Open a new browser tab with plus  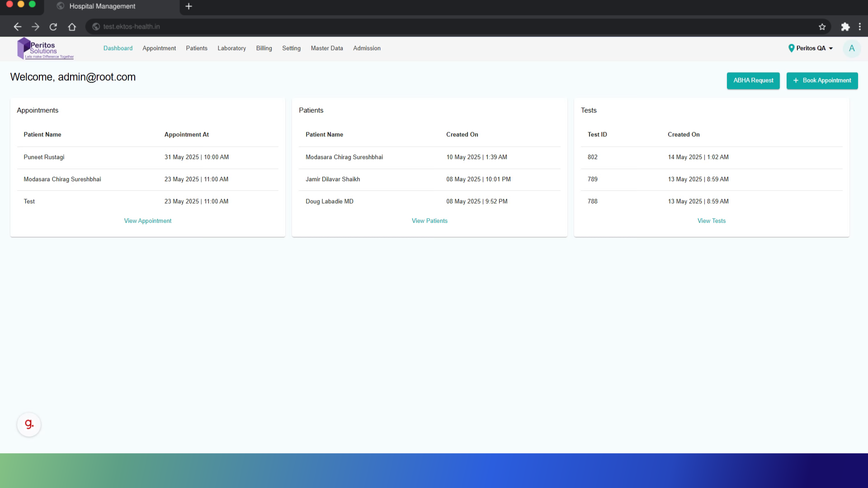pos(189,6)
